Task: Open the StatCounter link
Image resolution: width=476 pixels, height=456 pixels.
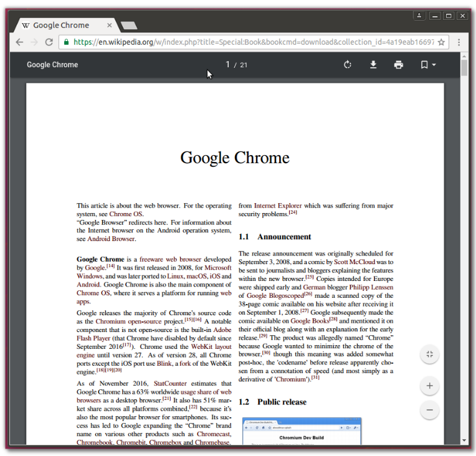Action: [170, 384]
